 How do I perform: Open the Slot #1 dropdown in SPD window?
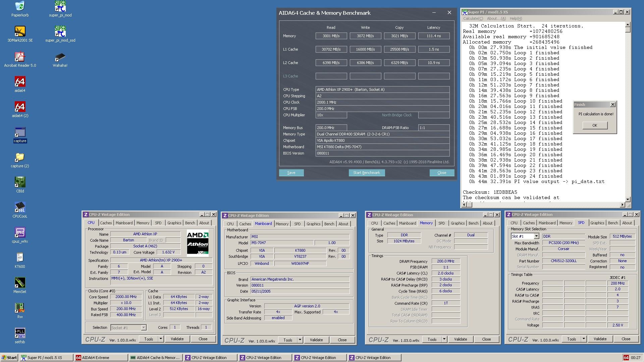click(x=536, y=236)
